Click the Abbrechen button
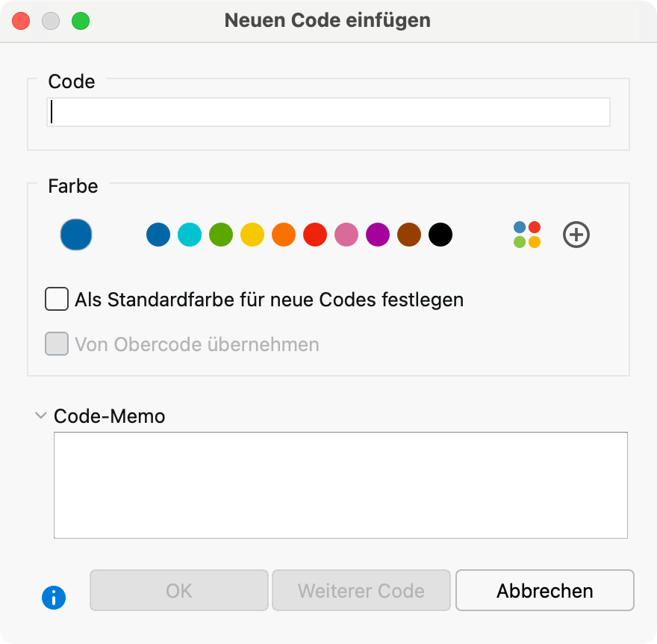The image size is (657, 644). tap(544, 590)
